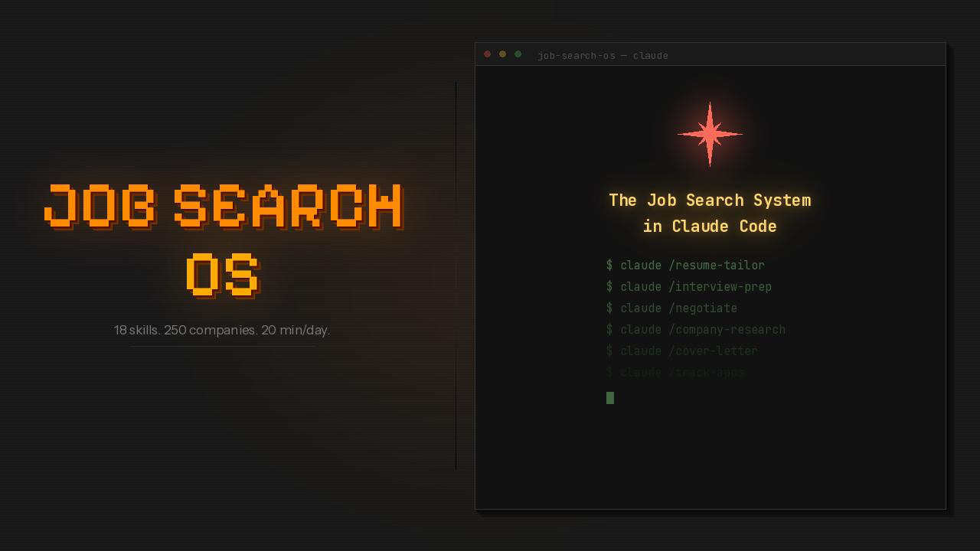
Task: Select the '$ claude /company-research' command line
Action: click(x=695, y=329)
